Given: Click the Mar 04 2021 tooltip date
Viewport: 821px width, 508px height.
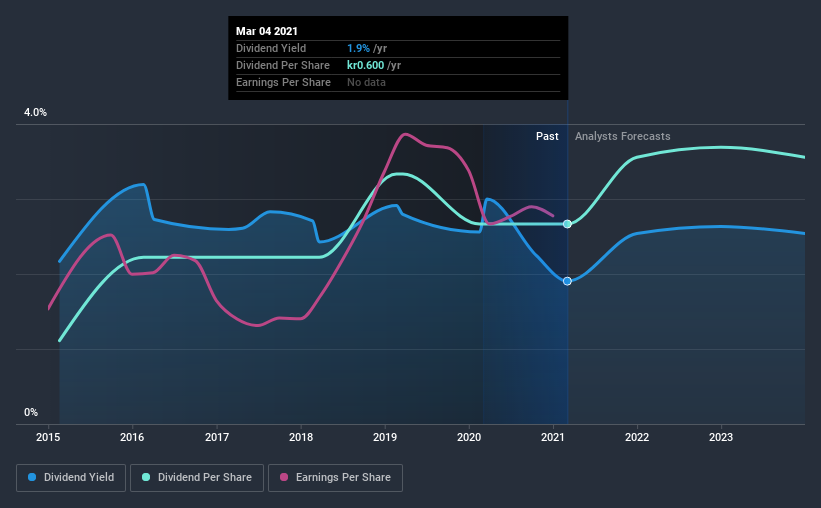Looking at the screenshot, I should tap(267, 31).
